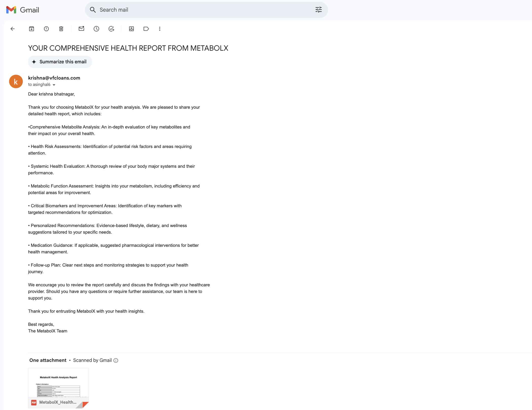This screenshot has width=532, height=410.
Task: Open More options three-dot menu
Action: pos(160,29)
